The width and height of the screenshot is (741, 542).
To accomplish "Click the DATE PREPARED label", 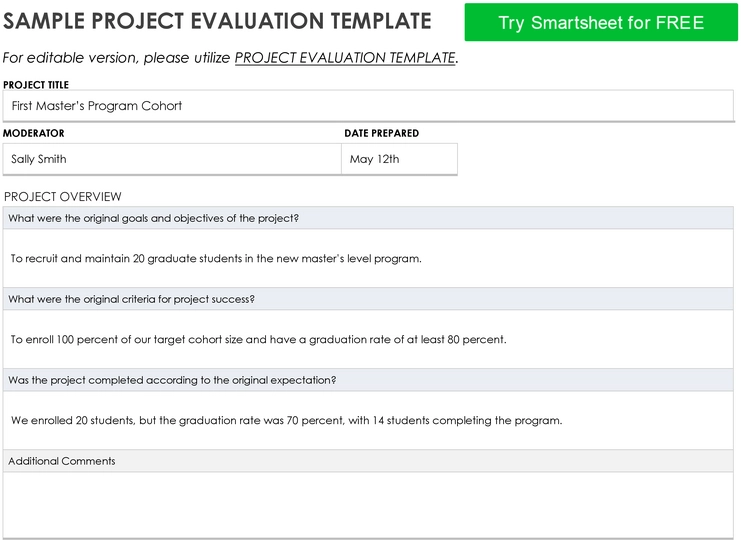I will pos(381,133).
